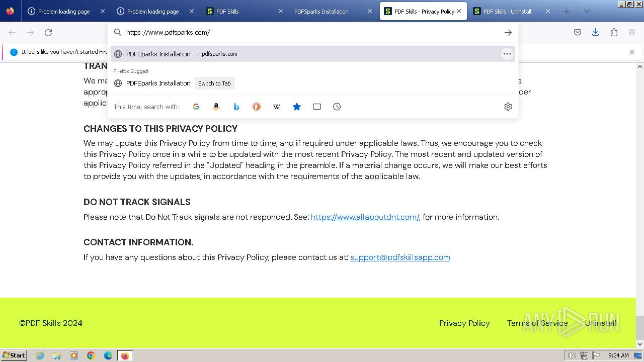This screenshot has width=644, height=362.
Task: Launch Internet Explorer from taskbar
Action: coord(40,355)
